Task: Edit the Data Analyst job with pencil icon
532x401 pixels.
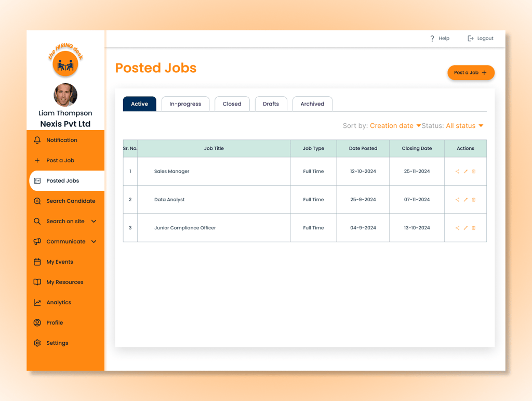Action: (465, 200)
